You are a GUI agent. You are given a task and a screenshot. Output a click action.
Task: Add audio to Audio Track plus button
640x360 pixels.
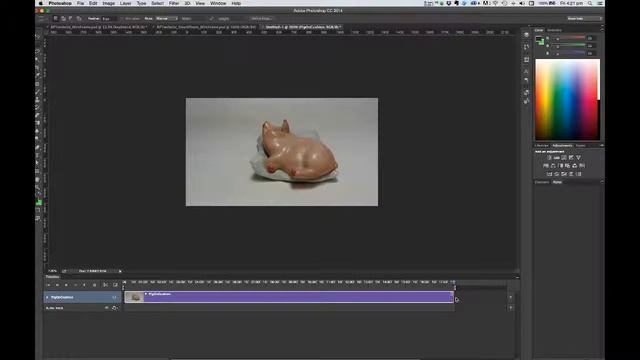click(511, 308)
